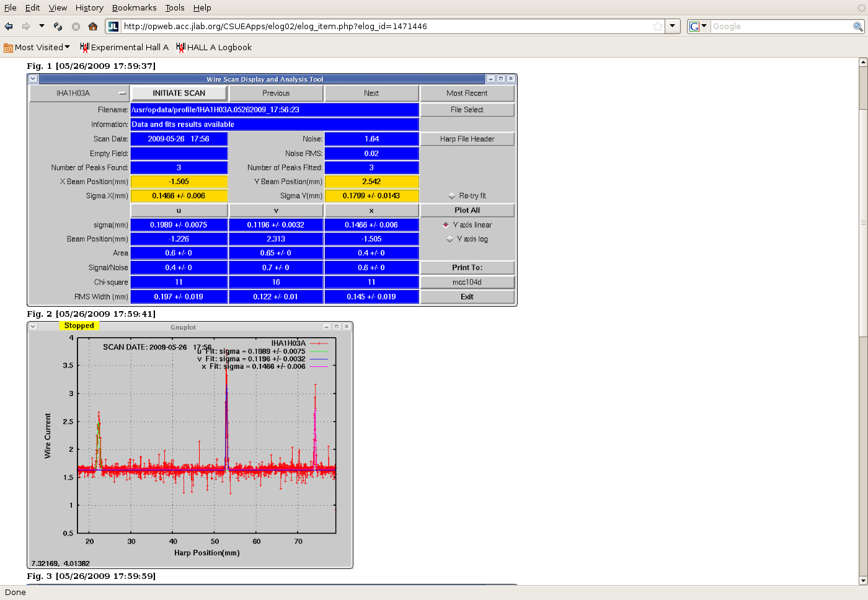868x600 pixels.
Task: Focus the Google search input field
Action: click(781, 26)
